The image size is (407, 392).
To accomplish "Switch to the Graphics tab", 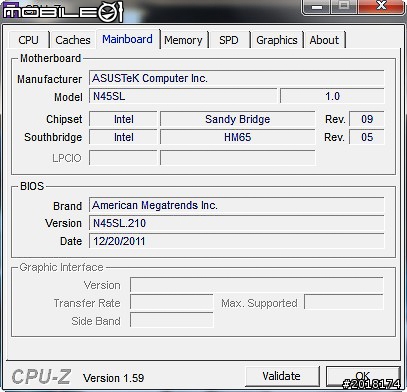I will [277, 40].
